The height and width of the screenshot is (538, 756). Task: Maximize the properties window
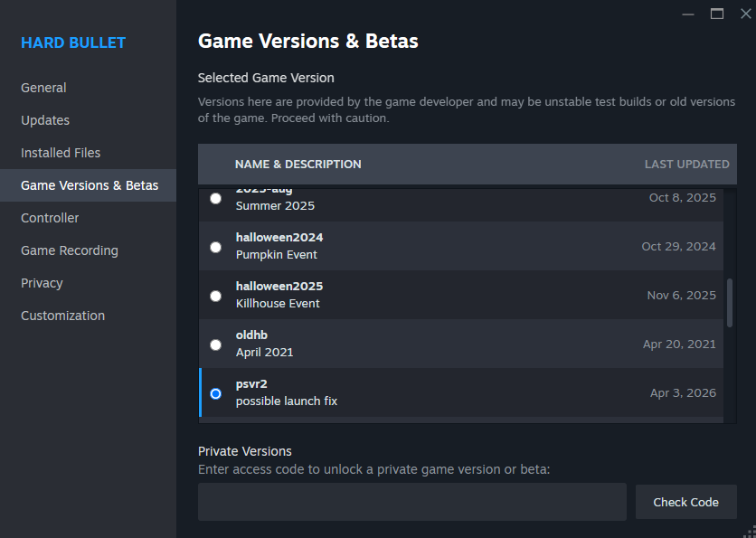point(717,14)
